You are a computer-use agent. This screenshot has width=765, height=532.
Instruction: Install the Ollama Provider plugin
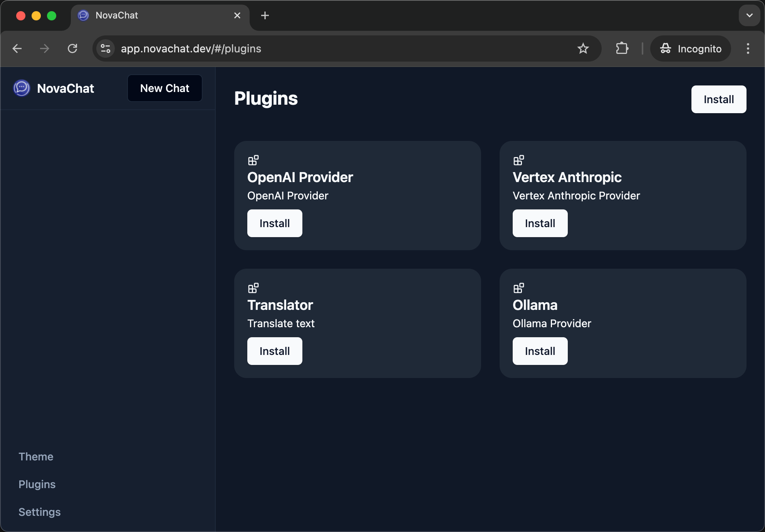coord(540,351)
